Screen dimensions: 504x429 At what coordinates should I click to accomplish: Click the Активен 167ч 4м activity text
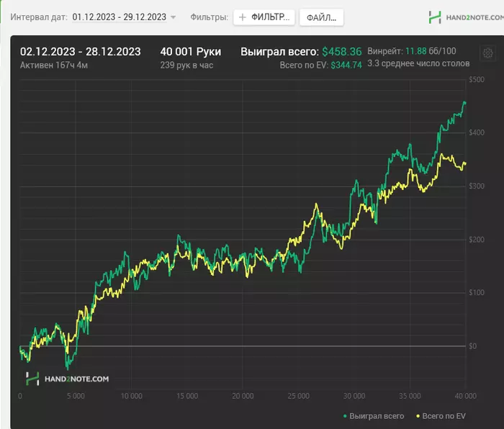(x=54, y=65)
